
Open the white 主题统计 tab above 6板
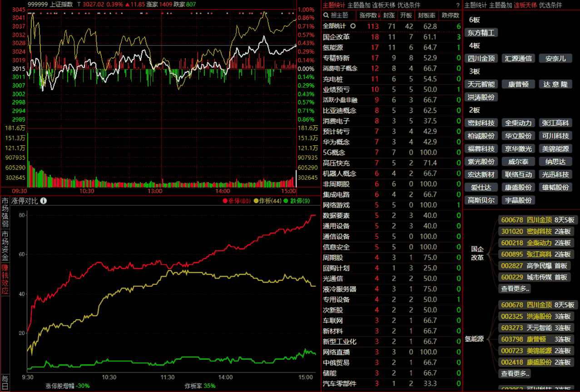[x=476, y=5]
